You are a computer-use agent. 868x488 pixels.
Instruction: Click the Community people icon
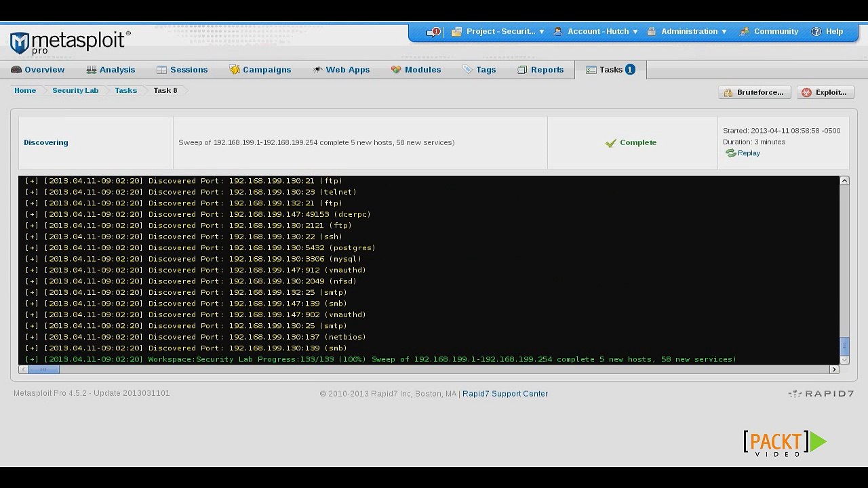(745, 32)
